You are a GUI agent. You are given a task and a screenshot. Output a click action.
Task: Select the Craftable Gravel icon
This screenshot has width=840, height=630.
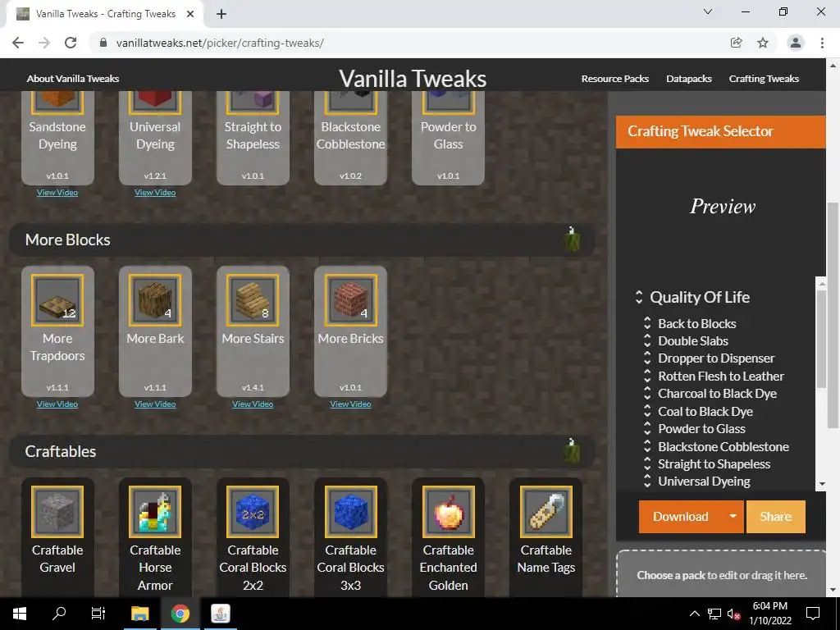tap(57, 512)
